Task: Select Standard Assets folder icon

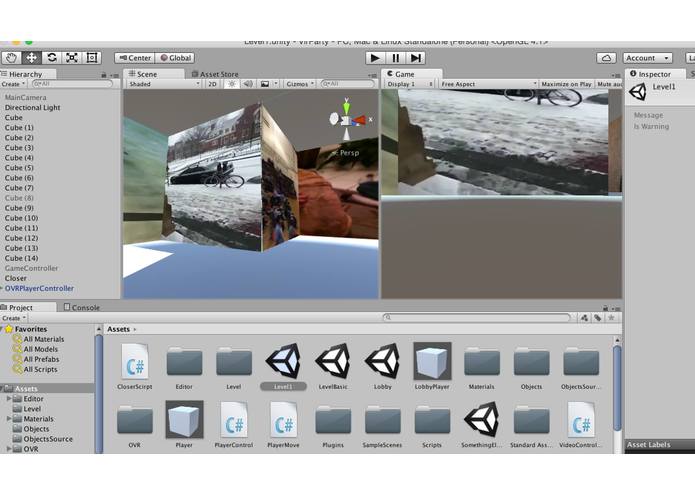Action: click(531, 420)
